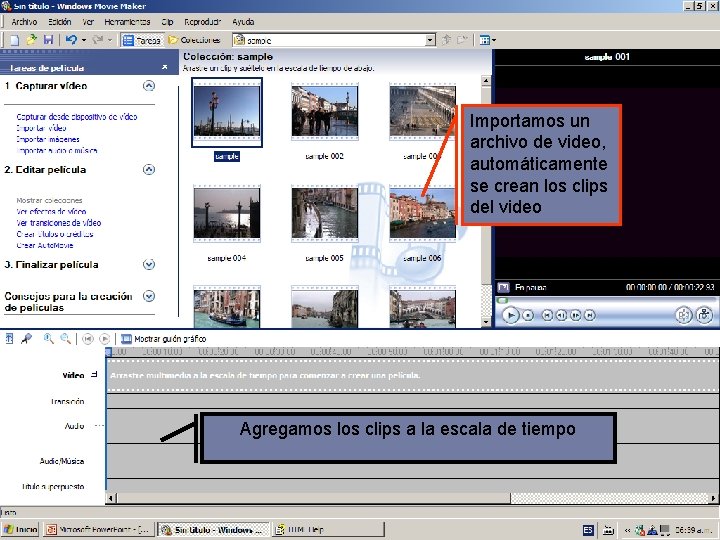Open the Edición menu
720x540 pixels.
click(x=60, y=22)
